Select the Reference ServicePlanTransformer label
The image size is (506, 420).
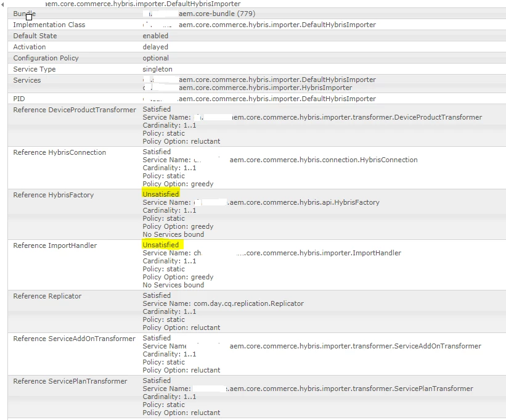click(70, 381)
